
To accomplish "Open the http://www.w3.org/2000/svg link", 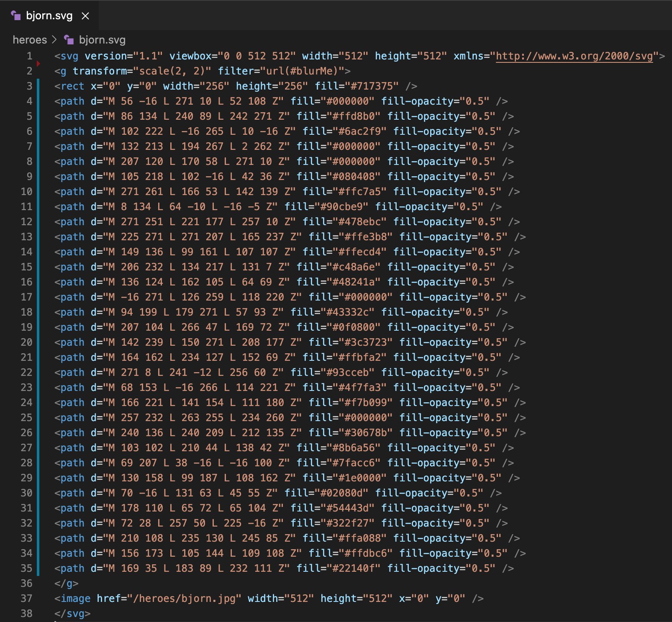I will coord(574,56).
